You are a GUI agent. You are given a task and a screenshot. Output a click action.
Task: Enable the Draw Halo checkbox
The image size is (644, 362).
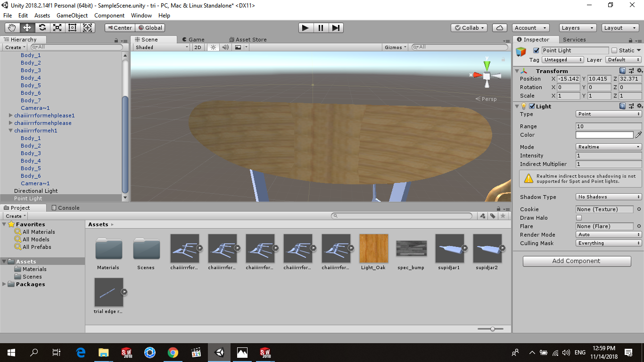[579, 218]
